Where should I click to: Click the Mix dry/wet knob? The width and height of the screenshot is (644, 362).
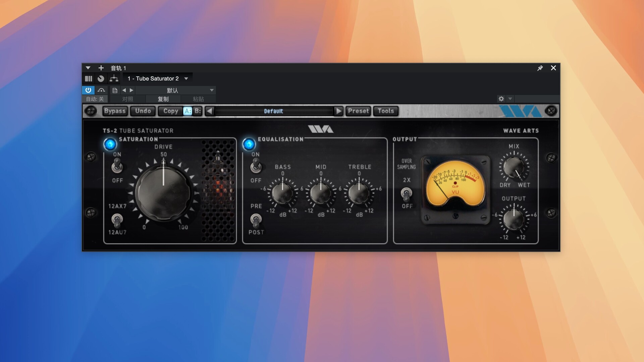point(514,167)
